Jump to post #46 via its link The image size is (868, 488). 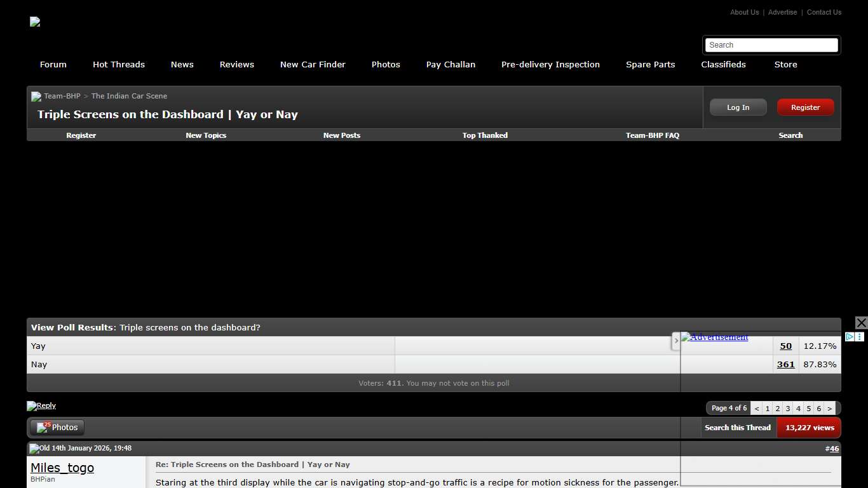point(832,448)
